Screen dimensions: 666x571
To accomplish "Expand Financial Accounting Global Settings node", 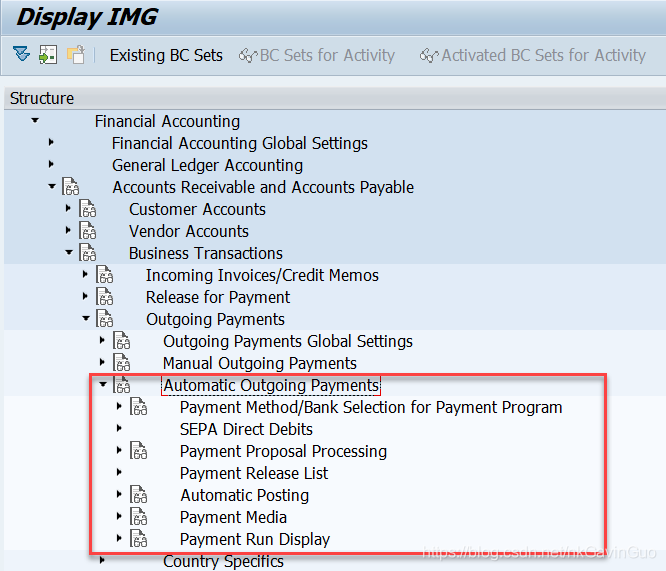I will pos(51,142).
